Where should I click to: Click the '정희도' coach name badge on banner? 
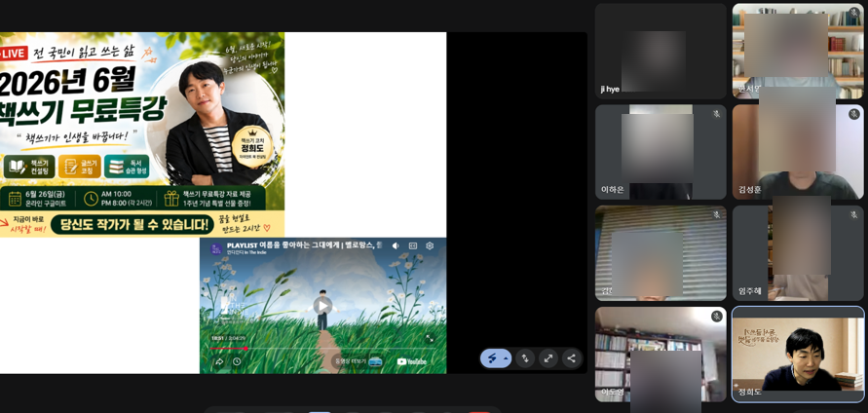pyautogui.click(x=252, y=149)
